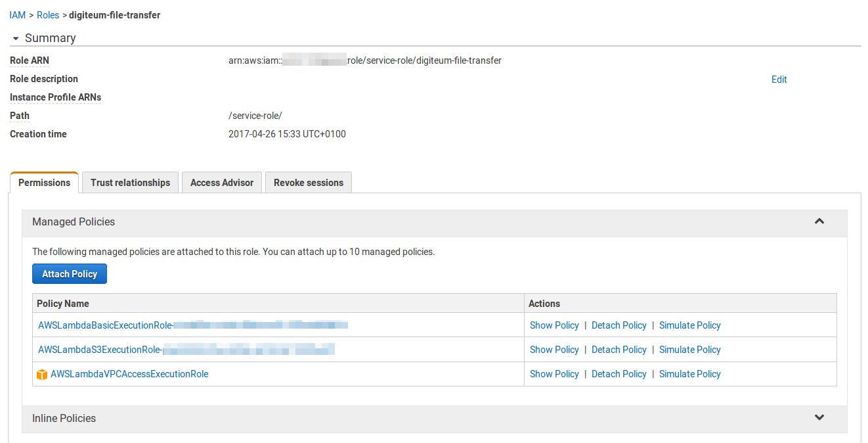Collapse the Managed Policies panel chevron
This screenshot has height=443, width=868.
point(819,221)
